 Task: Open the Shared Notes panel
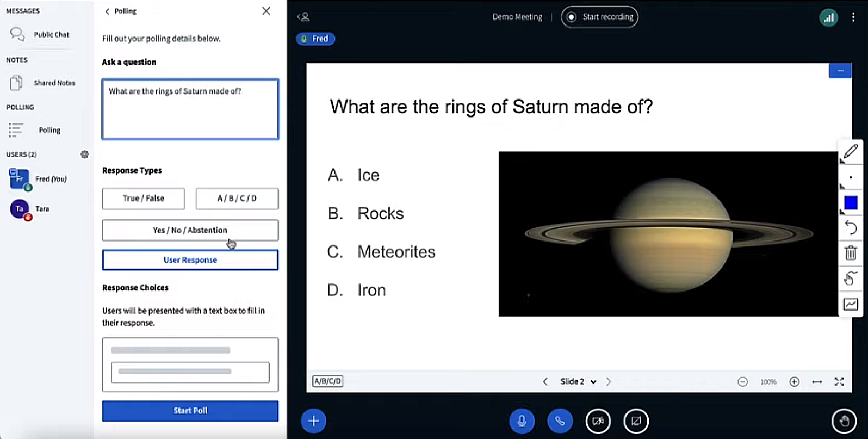[43, 83]
